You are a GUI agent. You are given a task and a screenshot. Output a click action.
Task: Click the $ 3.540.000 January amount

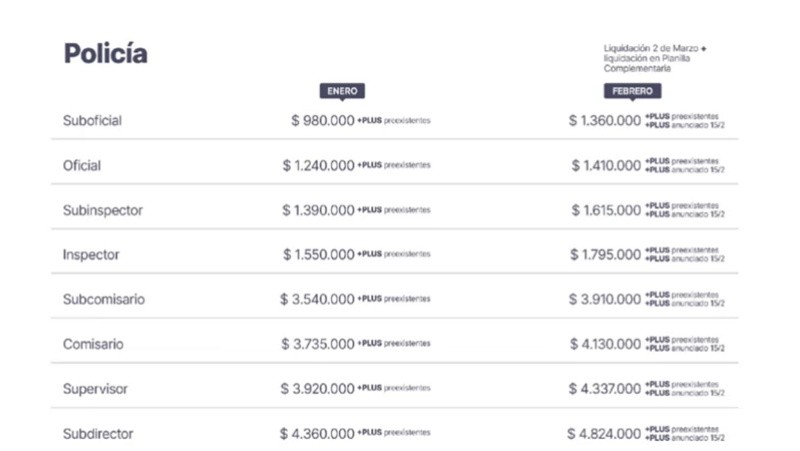point(318,299)
